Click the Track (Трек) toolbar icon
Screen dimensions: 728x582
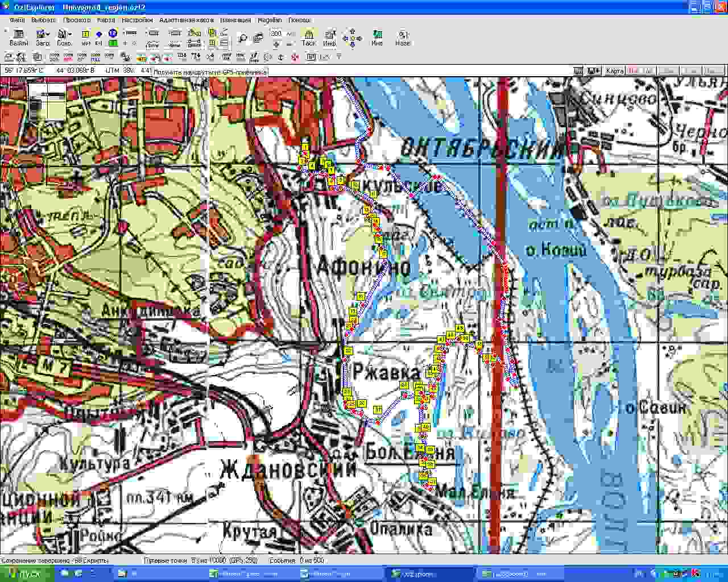[308, 38]
